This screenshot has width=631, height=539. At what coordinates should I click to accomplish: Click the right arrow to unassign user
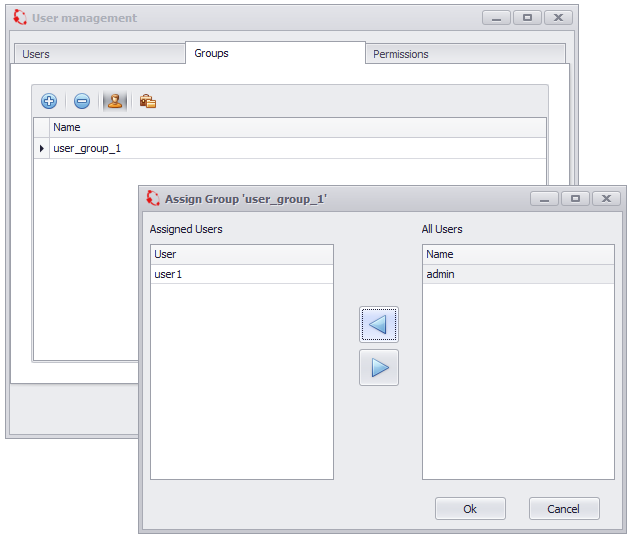379,367
